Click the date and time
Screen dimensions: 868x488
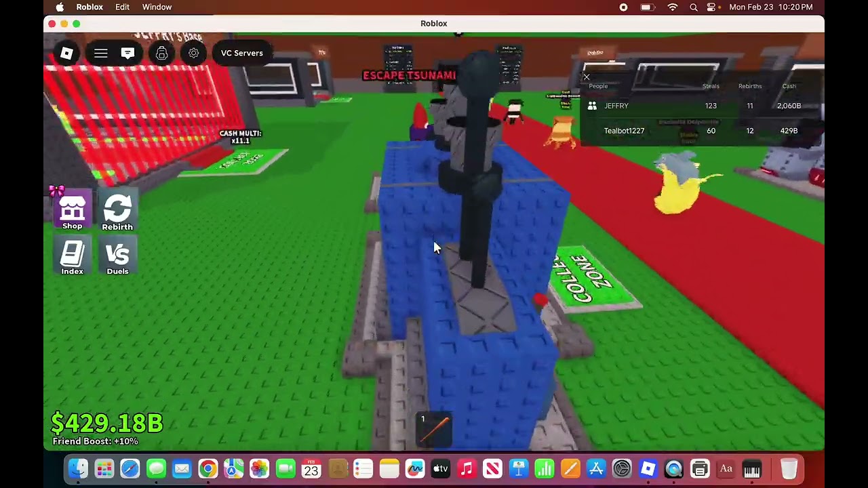(771, 7)
